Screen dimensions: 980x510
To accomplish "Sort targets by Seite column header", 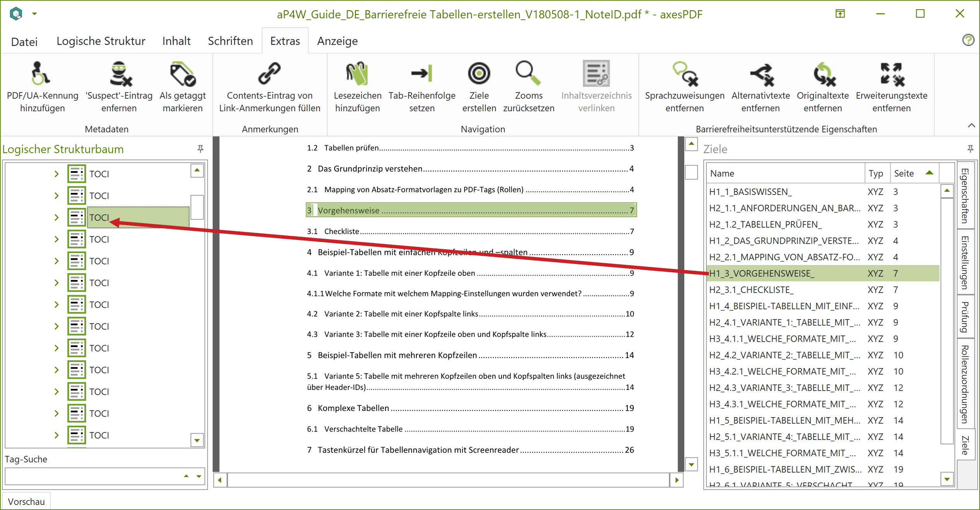I will [914, 173].
